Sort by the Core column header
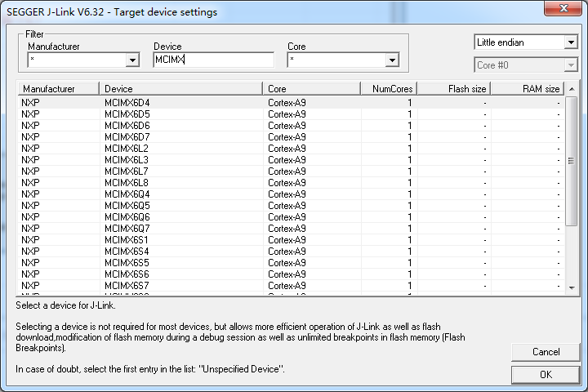Image resolution: width=588 pixels, height=392 pixels. [x=312, y=89]
